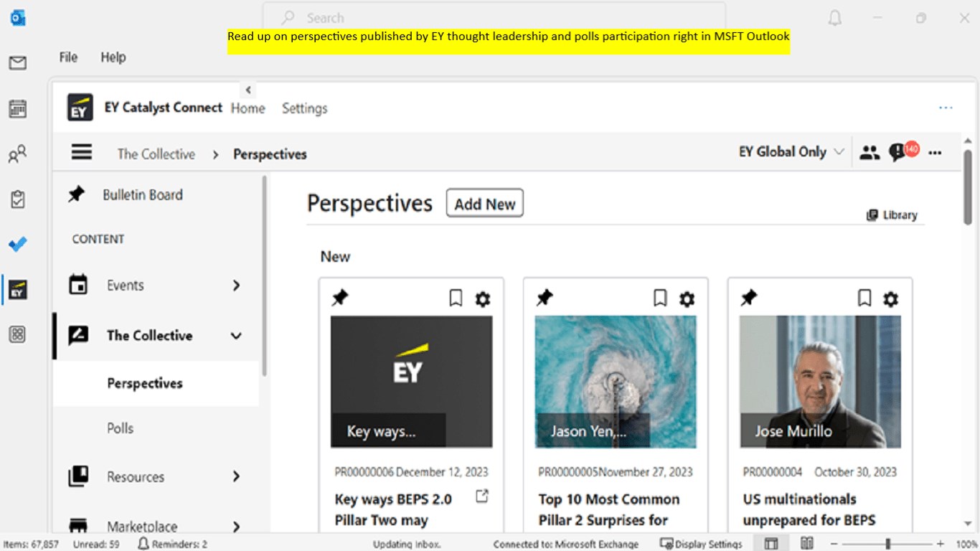This screenshot has width=980, height=551.
Task: Click the members people icon in header
Action: 870,152
